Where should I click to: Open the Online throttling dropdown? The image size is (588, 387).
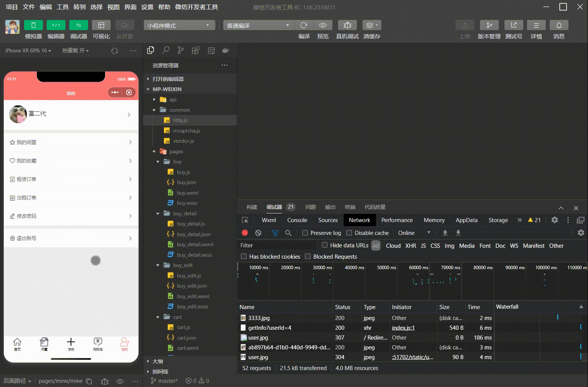pos(414,233)
